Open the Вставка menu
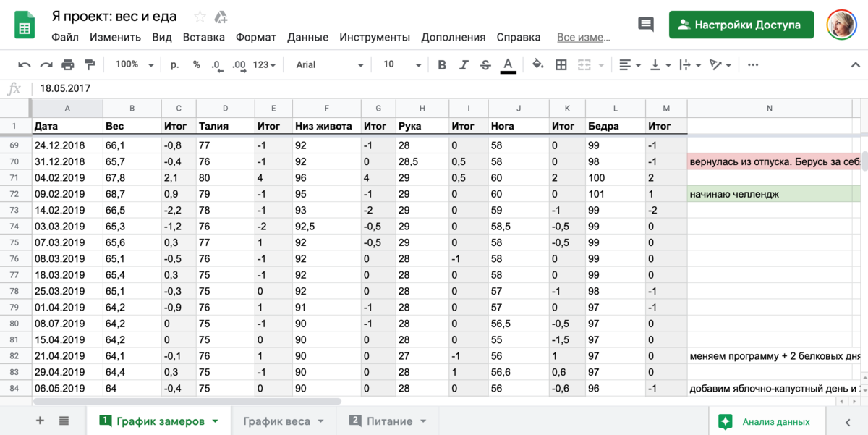This screenshot has height=435, width=868. (x=204, y=37)
